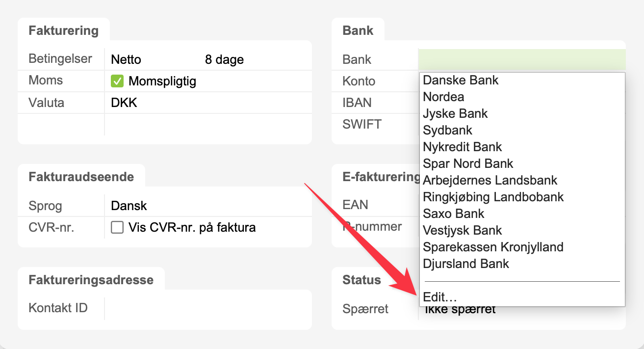Pick Sydbank from the dropdown
The image size is (644, 349).
[447, 130]
